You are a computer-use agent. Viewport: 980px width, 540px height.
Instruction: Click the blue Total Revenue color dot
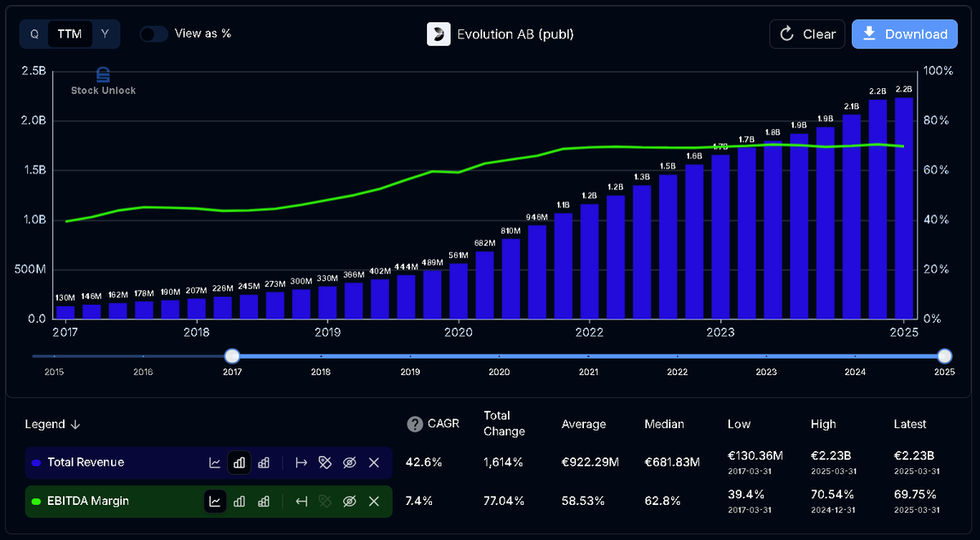click(36, 462)
